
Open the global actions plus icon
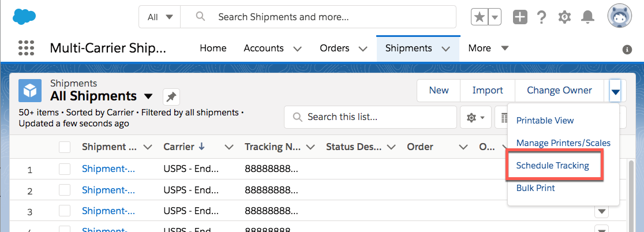click(520, 17)
